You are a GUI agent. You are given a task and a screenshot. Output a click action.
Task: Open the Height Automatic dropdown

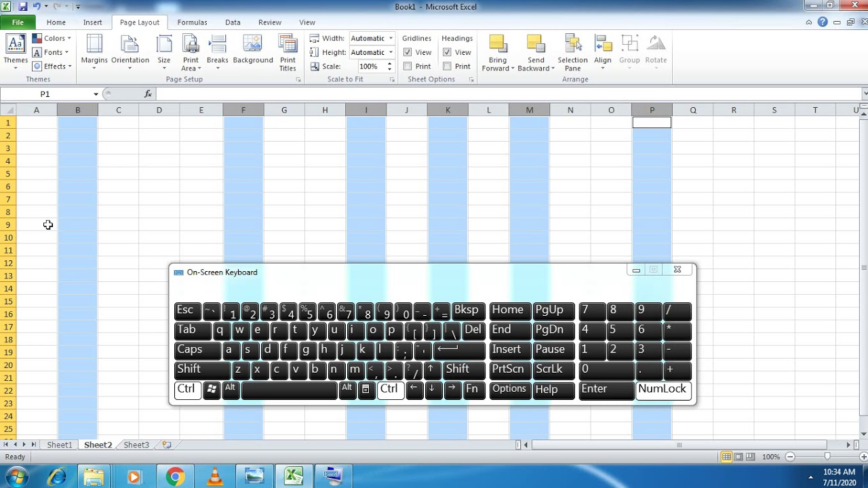pos(391,52)
